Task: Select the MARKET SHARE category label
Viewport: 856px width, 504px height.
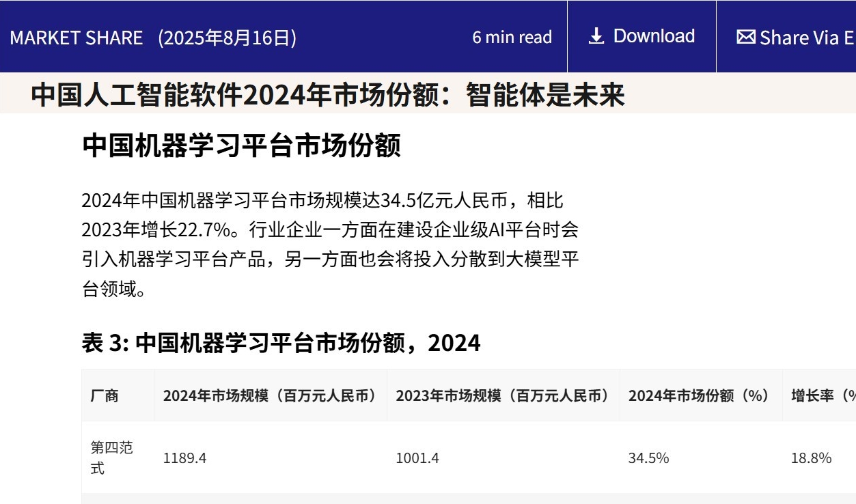Action: click(x=77, y=38)
